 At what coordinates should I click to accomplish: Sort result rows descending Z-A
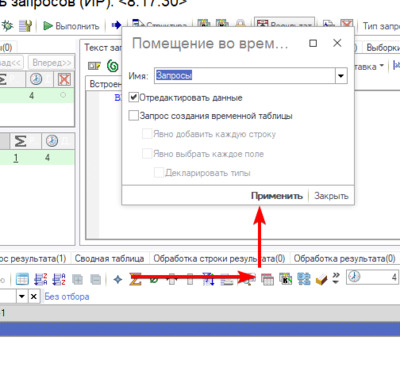point(40,279)
